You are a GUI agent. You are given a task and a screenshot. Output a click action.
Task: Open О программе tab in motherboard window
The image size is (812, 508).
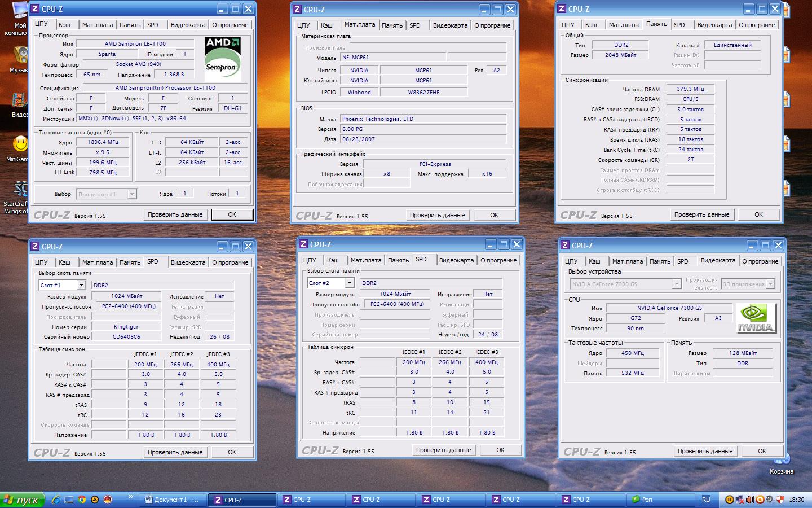coord(492,25)
